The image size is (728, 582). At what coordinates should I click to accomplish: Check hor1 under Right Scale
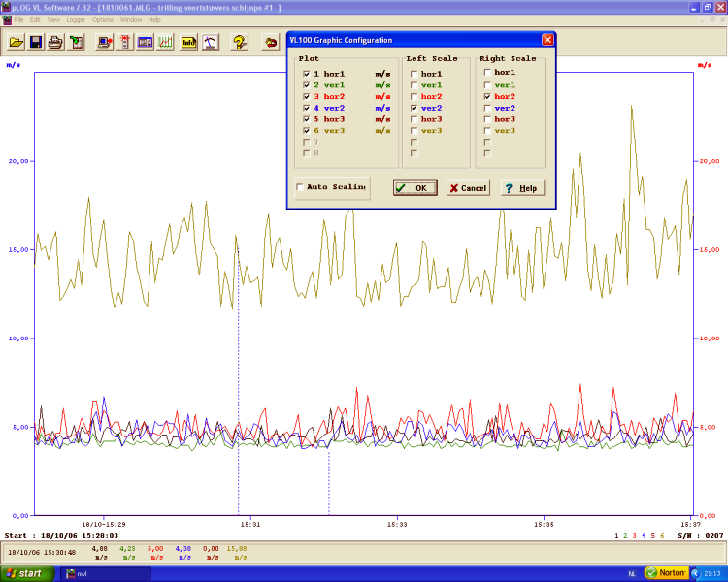click(x=487, y=73)
